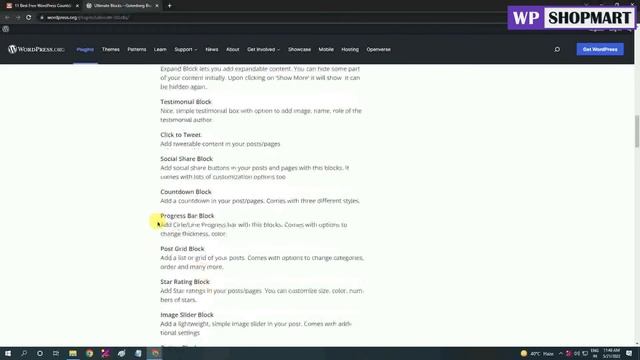The height and width of the screenshot is (360, 640).
Task: Click the browser address bar URL
Action: pos(88,18)
